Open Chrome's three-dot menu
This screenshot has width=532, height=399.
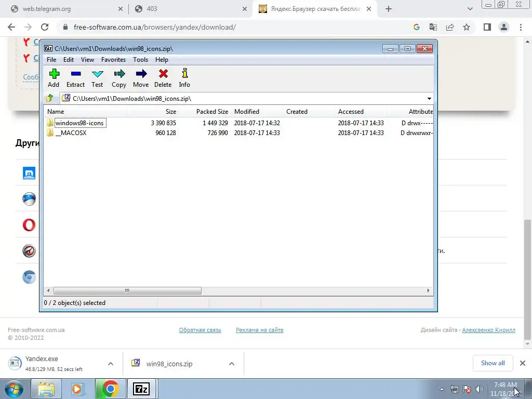521,27
